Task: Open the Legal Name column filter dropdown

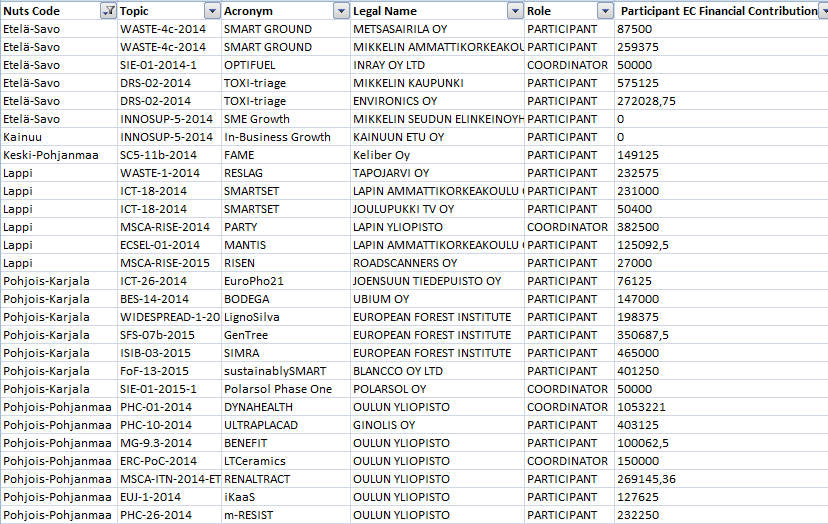Action: (515, 11)
